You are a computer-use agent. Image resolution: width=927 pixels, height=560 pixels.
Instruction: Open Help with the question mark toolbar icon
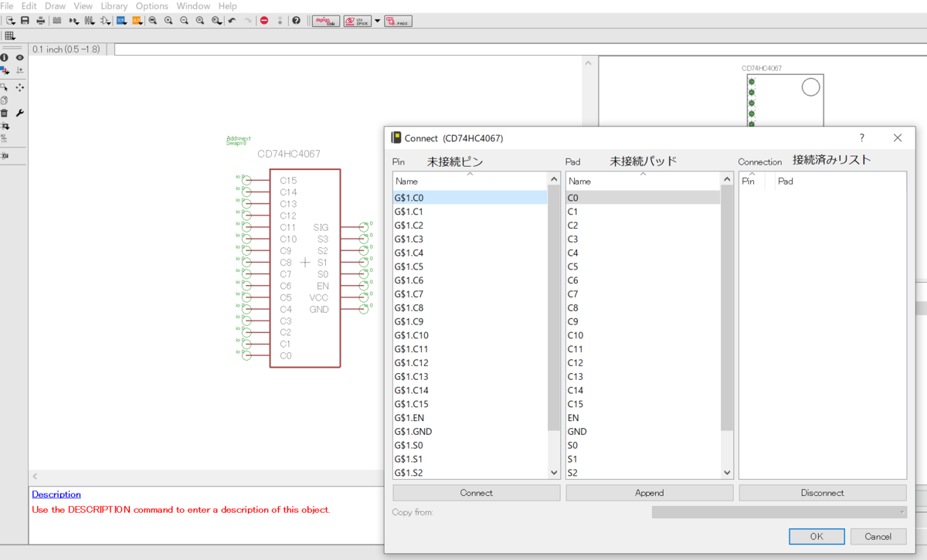pyautogui.click(x=296, y=21)
